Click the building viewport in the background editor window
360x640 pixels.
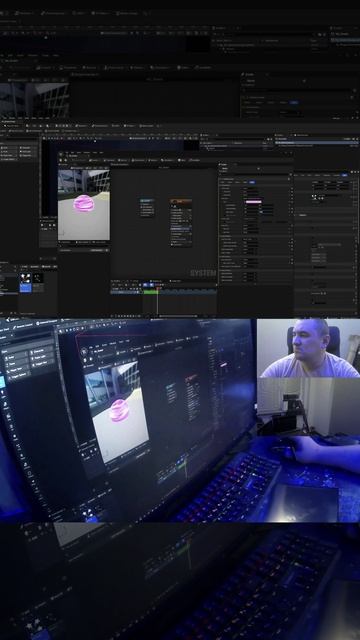34,100
